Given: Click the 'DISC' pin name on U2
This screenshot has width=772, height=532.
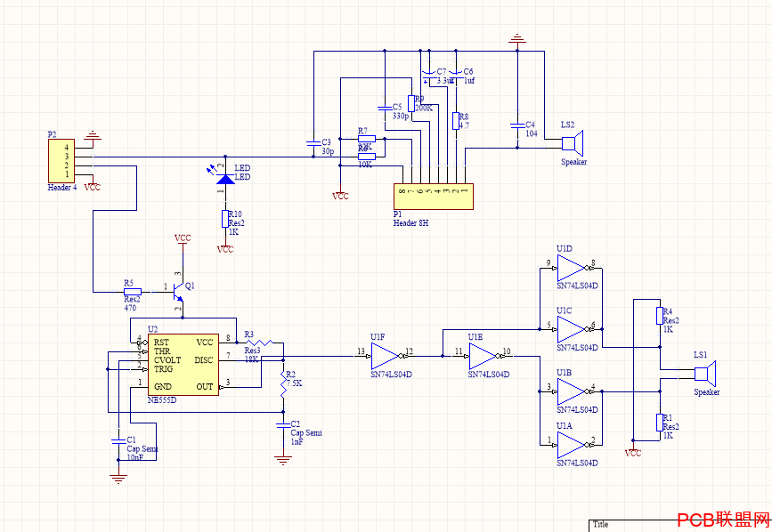Looking at the screenshot, I should pos(204,360).
